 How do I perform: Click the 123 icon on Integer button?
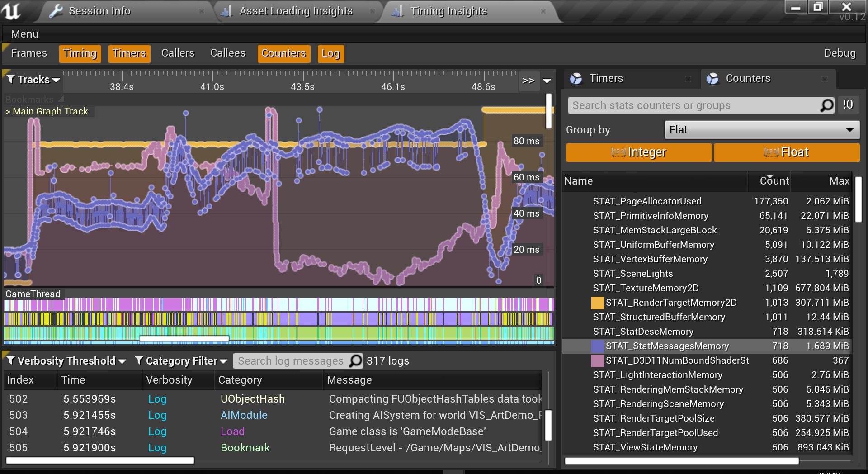coord(618,152)
